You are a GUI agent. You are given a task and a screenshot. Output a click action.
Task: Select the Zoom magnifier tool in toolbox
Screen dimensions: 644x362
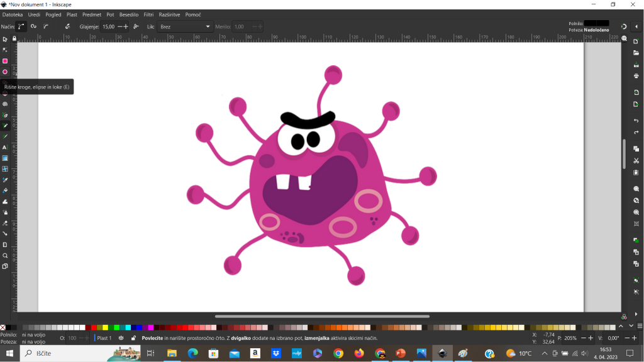(5, 256)
